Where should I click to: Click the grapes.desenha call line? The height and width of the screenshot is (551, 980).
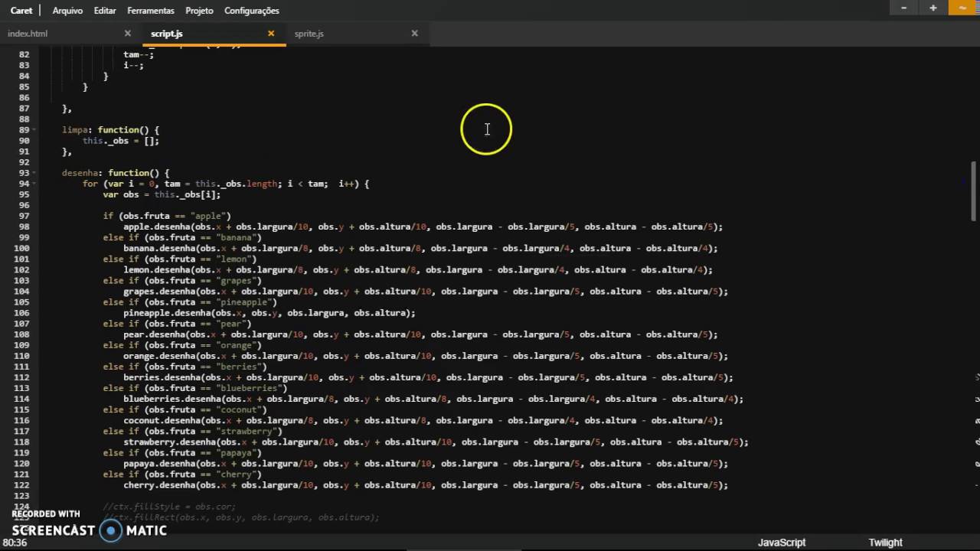point(426,291)
